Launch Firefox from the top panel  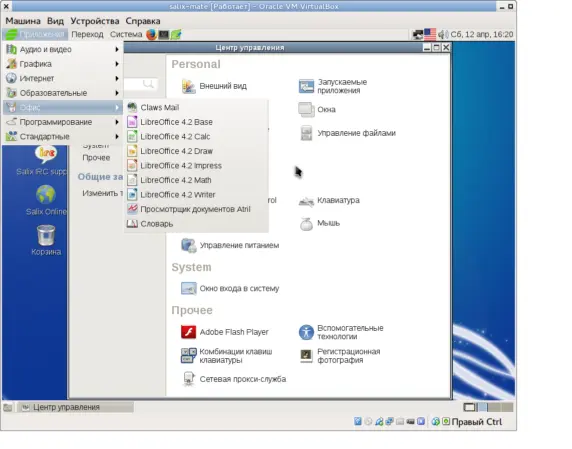click(x=151, y=34)
